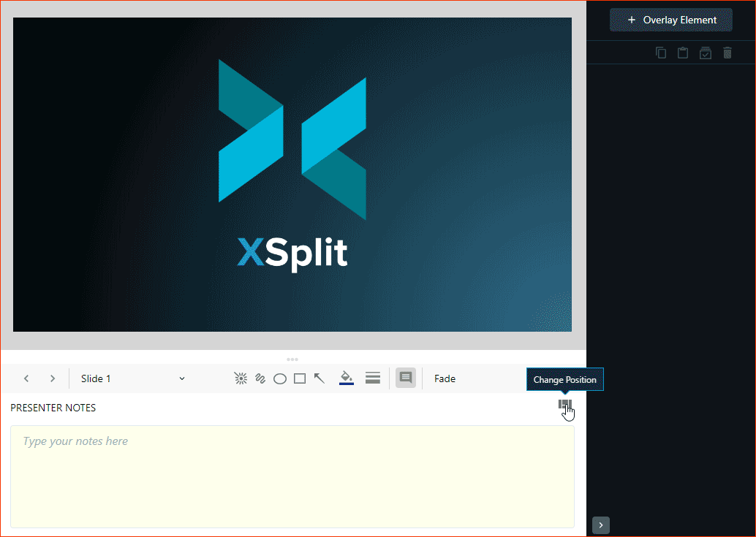Collapse the side panel chevron

[601, 525]
